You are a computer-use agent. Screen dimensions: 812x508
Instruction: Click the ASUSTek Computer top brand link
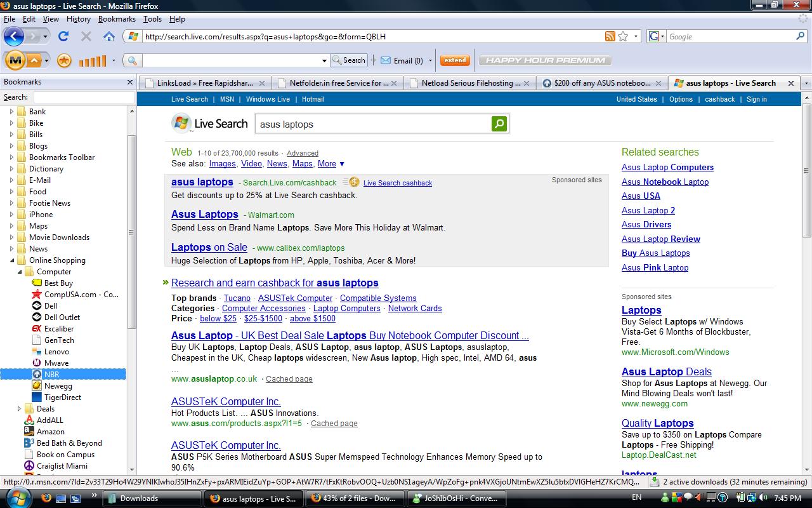[x=295, y=298]
